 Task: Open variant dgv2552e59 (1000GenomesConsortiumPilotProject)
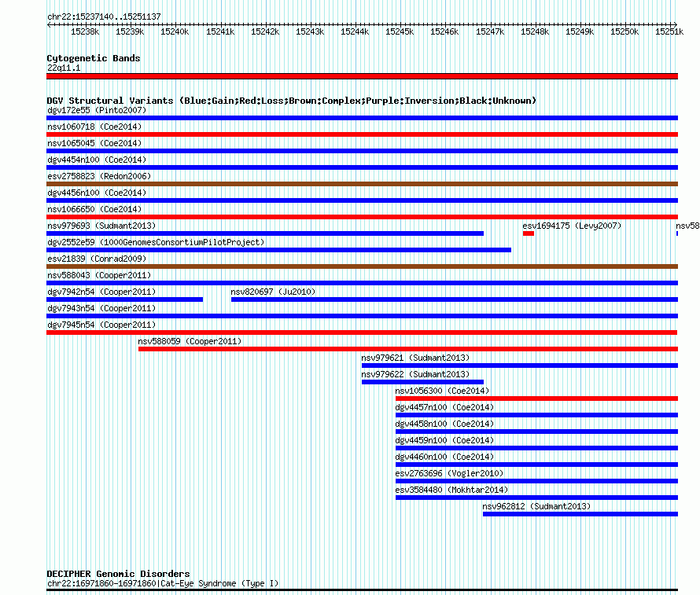coord(156,242)
